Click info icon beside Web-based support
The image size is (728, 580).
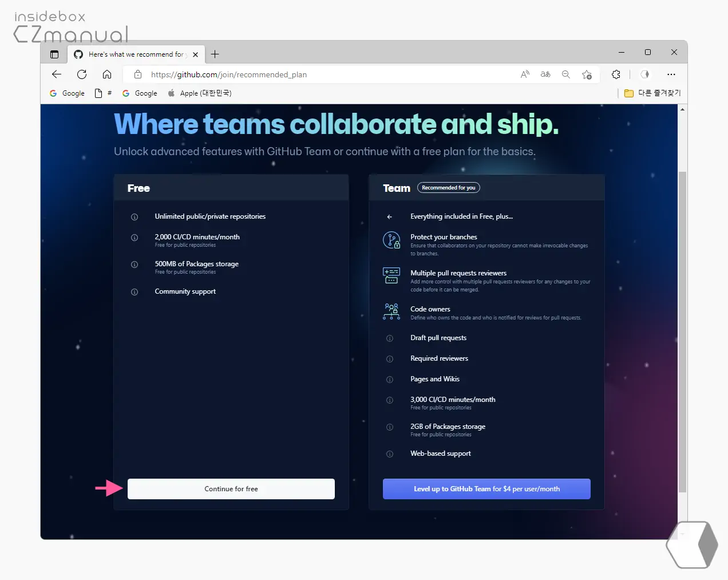(390, 454)
